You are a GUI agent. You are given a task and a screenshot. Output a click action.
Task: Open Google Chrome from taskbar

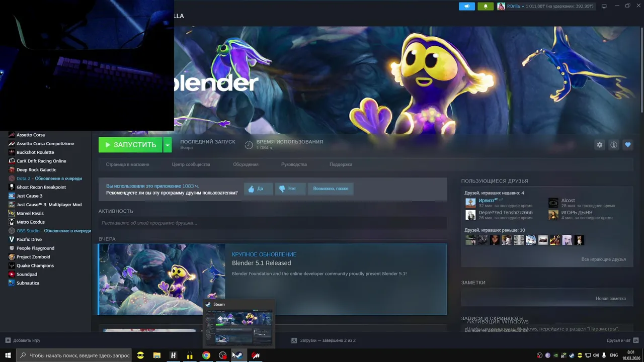pos(206,355)
